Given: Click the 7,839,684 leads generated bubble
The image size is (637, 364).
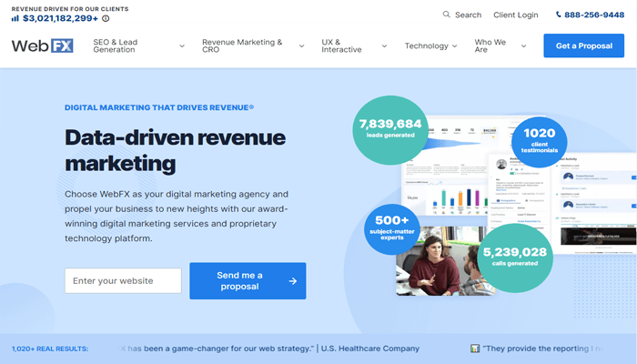Looking at the screenshot, I should (390, 127).
